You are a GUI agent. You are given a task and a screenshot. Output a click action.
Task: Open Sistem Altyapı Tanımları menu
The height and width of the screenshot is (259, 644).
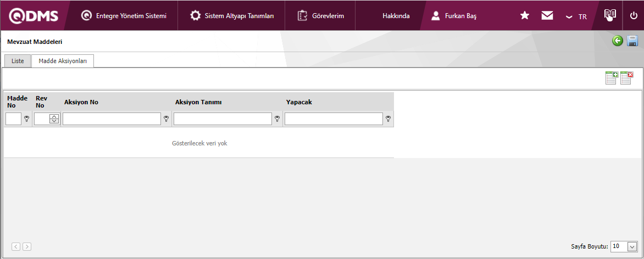pos(232,16)
